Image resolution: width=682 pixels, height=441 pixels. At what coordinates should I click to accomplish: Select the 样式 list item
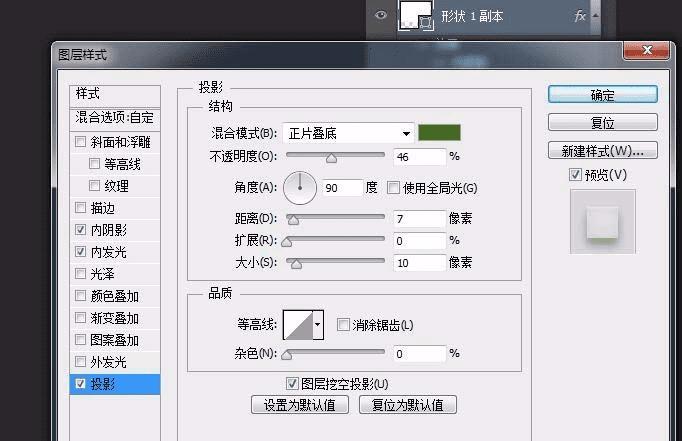click(x=115, y=95)
